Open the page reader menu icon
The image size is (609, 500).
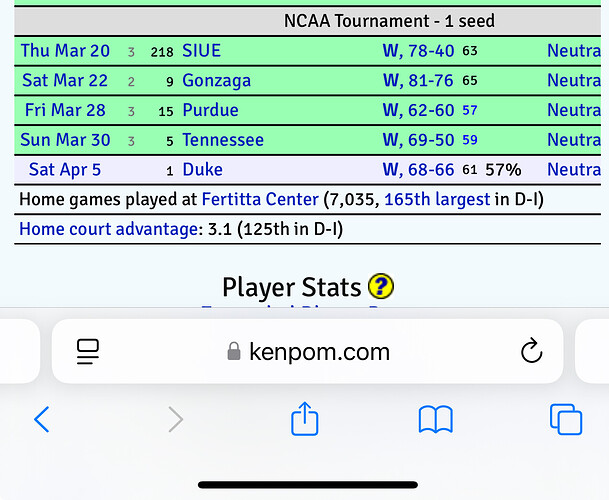coord(88,352)
